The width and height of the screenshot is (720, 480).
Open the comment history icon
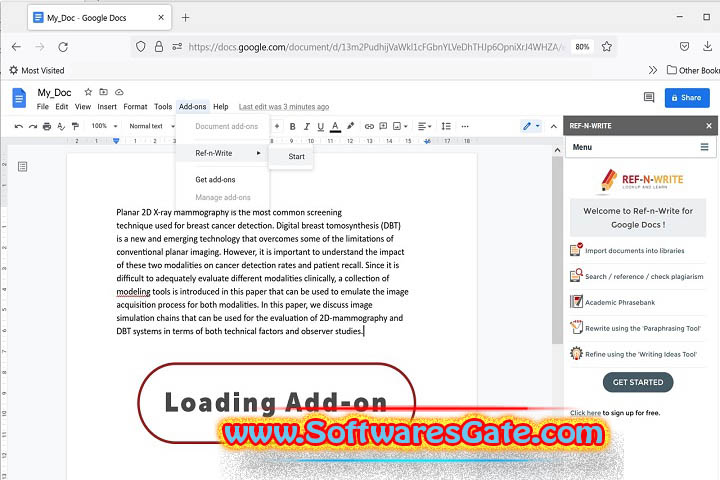pos(649,97)
